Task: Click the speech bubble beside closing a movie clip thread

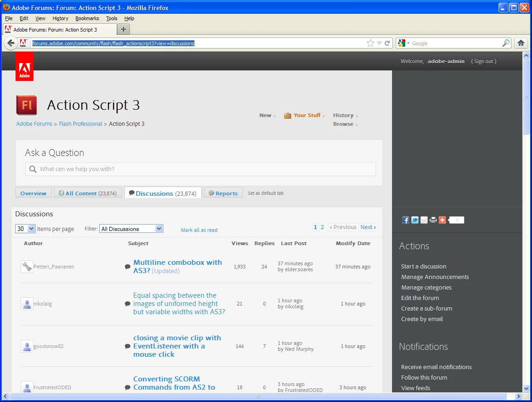Action: [128, 346]
